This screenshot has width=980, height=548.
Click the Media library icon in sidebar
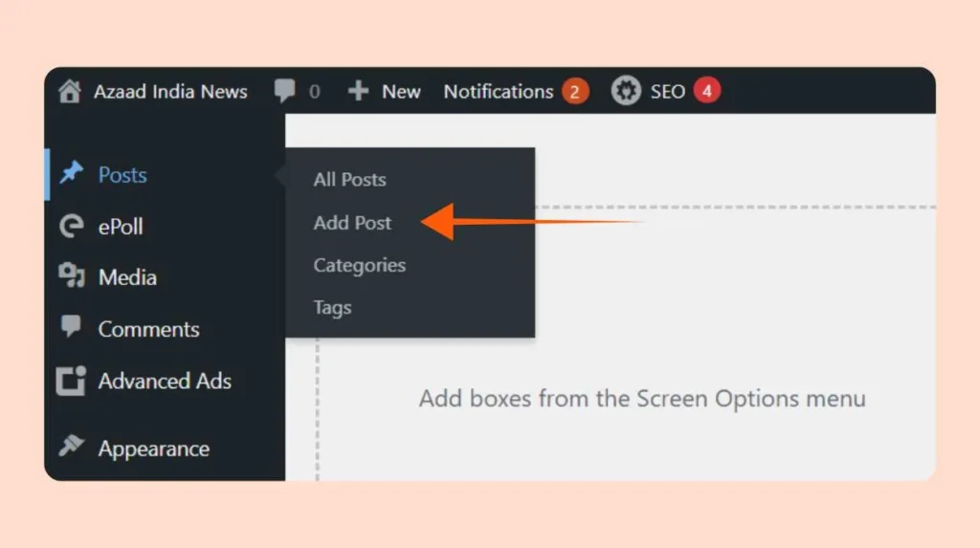coord(72,277)
